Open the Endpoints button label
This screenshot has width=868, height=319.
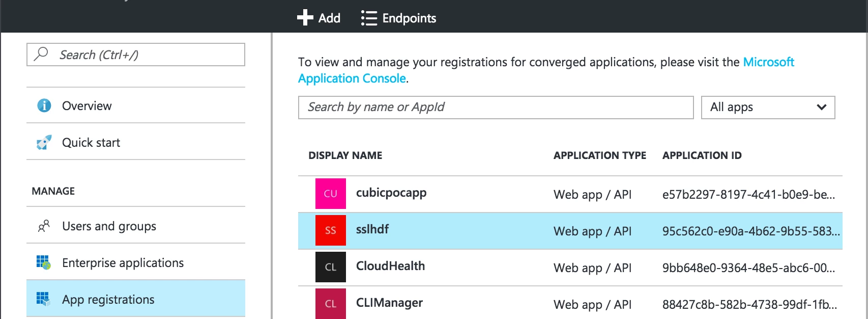point(409,18)
